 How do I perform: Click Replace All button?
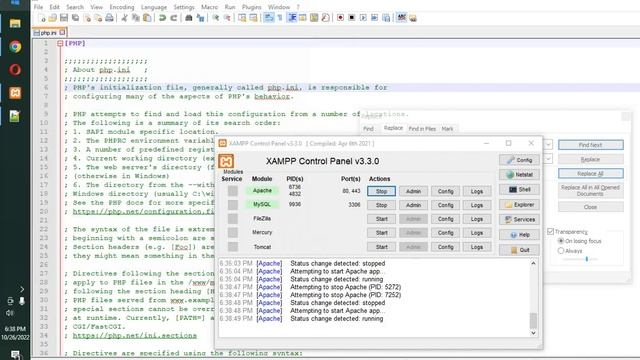(x=591, y=173)
